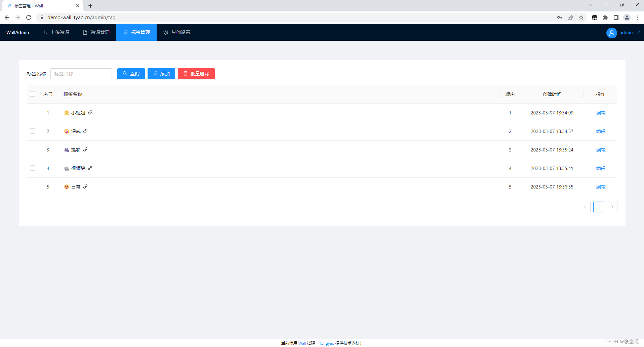Viewport: 644px width, 347px height.
Task: Go to next page using the right chevron
Action: pyautogui.click(x=612, y=207)
